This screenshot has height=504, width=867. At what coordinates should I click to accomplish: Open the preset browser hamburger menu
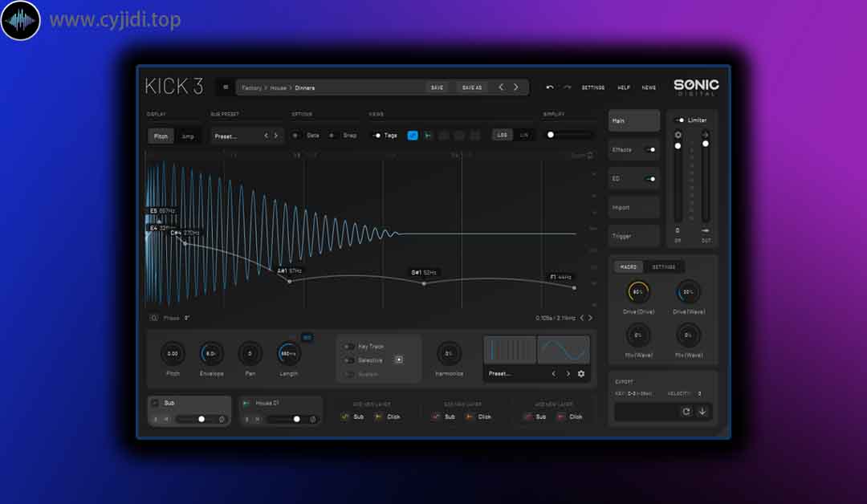[226, 87]
